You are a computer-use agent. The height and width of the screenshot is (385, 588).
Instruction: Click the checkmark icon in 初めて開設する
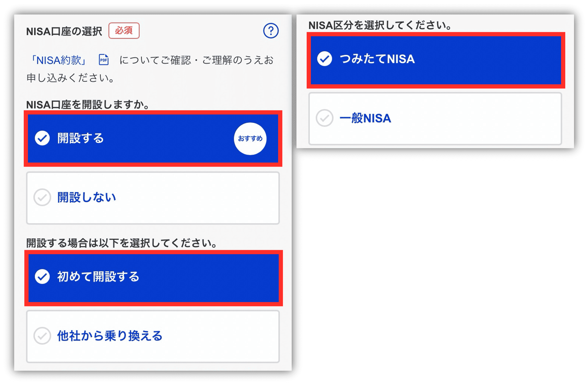[x=42, y=276]
